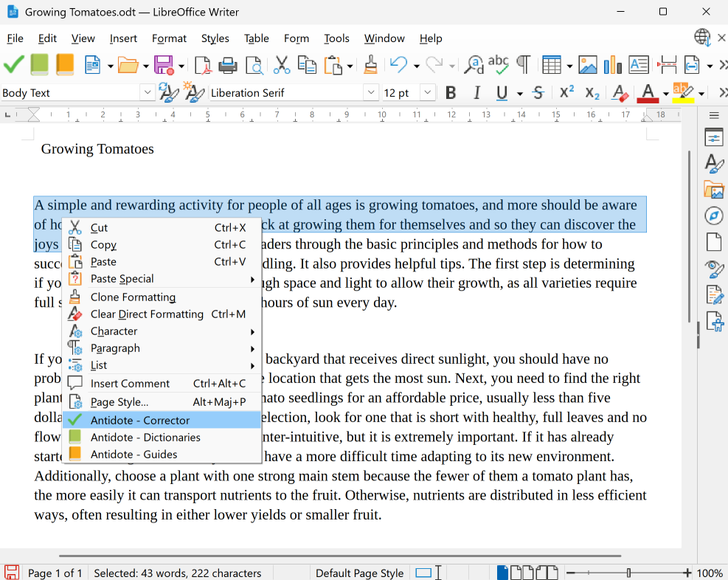728x580 pixels.
Task: Click the Print icon in the toolbar
Action: (x=228, y=65)
